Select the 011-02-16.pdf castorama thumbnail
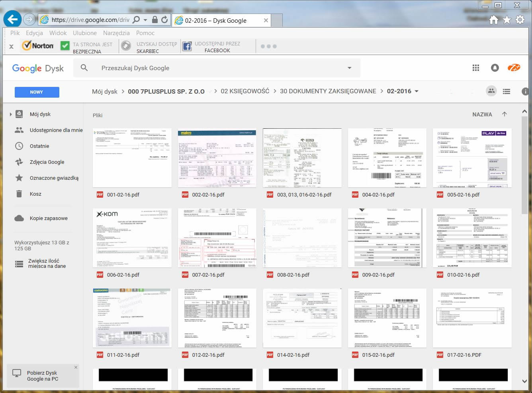 [x=132, y=318]
